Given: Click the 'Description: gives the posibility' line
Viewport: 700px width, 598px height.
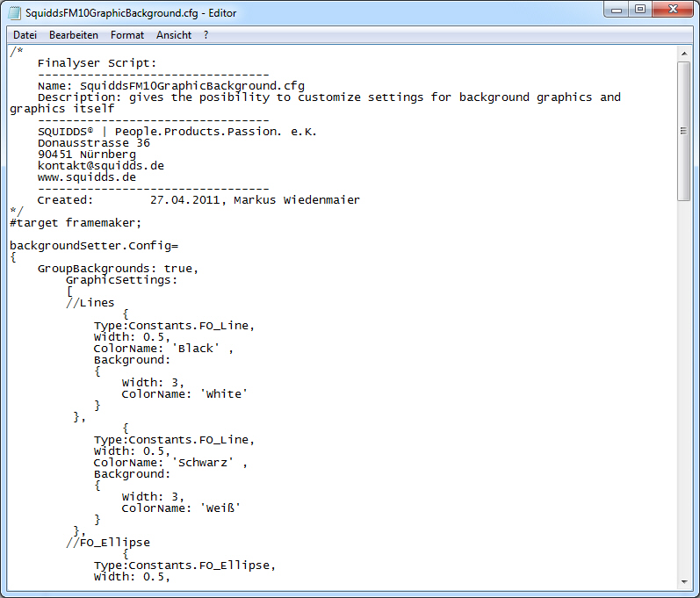Looking at the screenshot, I should click(329, 97).
